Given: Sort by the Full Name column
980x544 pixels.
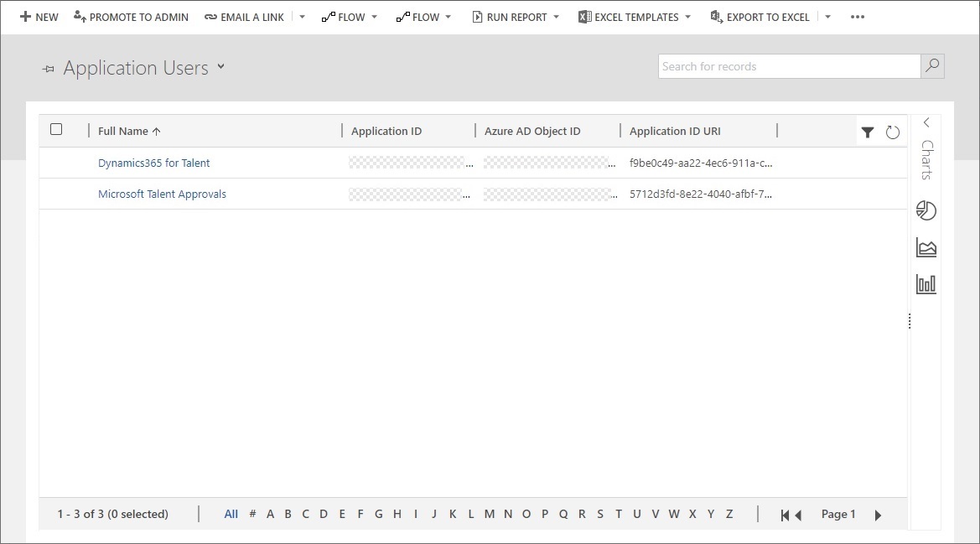Looking at the screenshot, I should pyautogui.click(x=129, y=131).
